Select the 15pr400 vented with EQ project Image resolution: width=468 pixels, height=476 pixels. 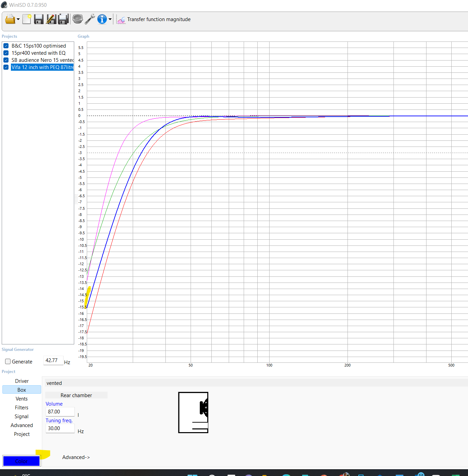coord(38,53)
